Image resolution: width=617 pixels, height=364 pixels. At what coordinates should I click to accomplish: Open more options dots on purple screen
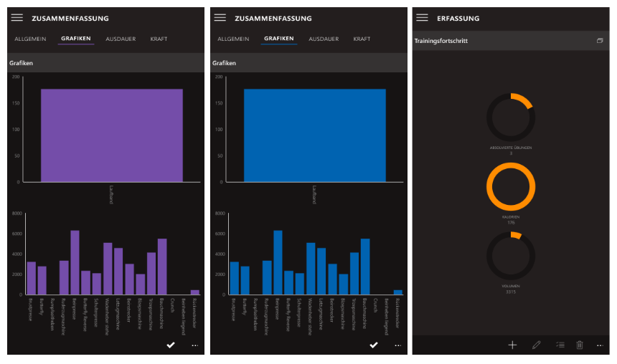194,345
